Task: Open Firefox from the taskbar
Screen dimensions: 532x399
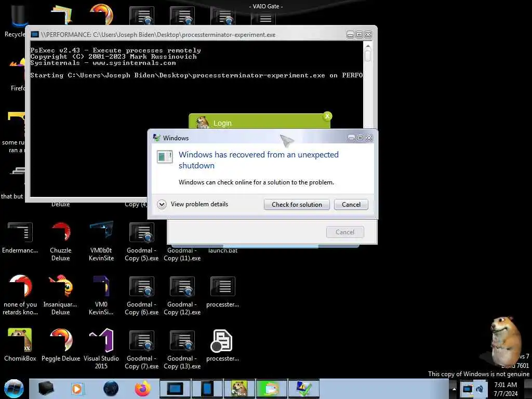Action: [143, 389]
